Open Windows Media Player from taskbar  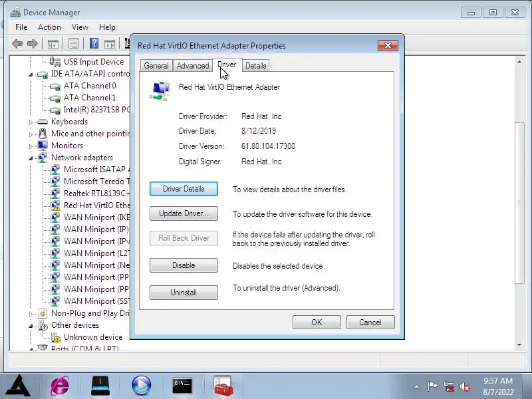(142, 386)
